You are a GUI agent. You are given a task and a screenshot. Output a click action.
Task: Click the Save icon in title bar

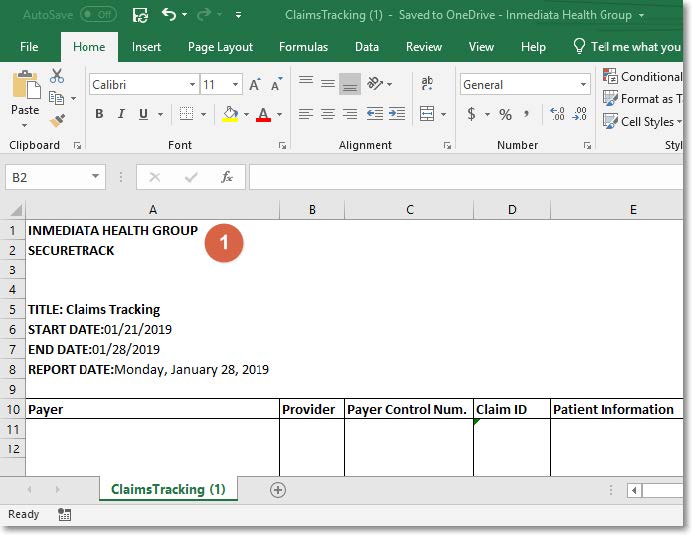(x=140, y=15)
